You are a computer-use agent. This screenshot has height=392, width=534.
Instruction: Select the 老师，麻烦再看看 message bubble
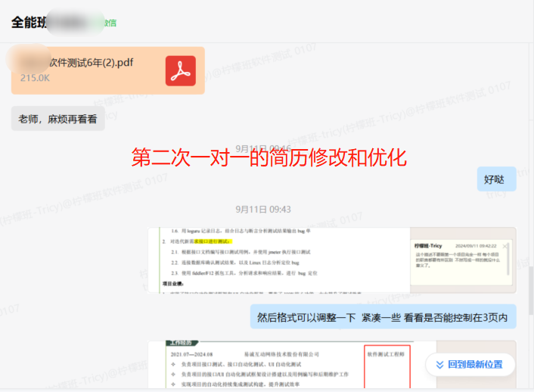coord(57,119)
